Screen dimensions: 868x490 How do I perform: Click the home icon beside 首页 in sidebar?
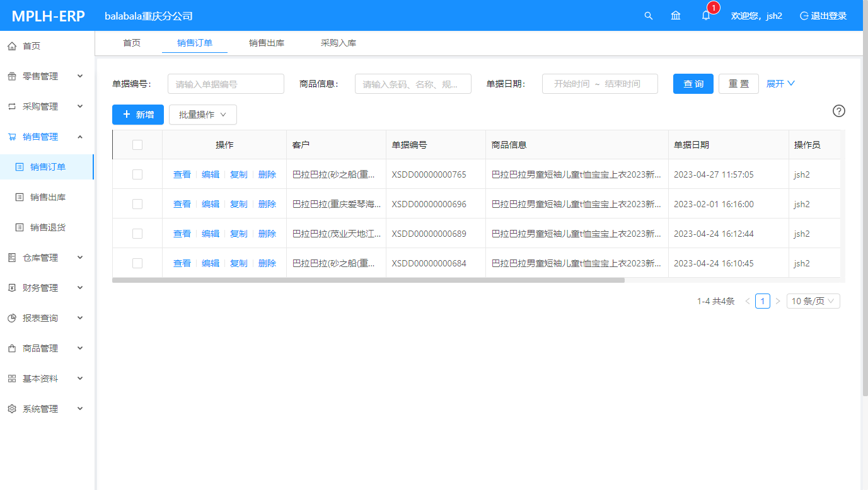point(12,46)
